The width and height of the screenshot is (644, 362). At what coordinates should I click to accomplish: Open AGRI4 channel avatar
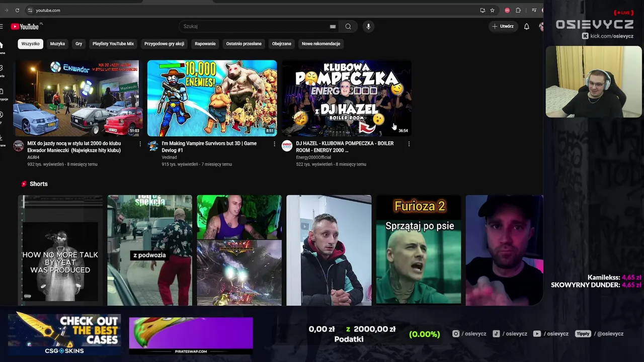coord(19,146)
